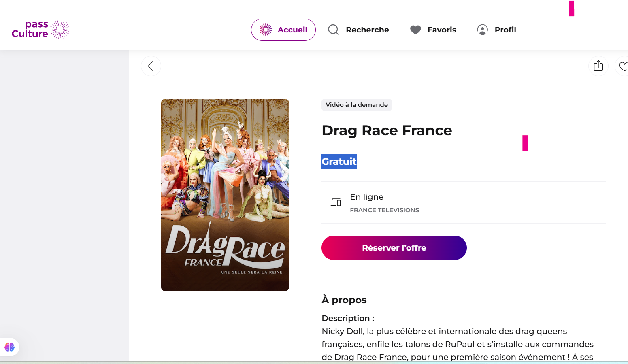Go back using the left arrow button

point(151,66)
